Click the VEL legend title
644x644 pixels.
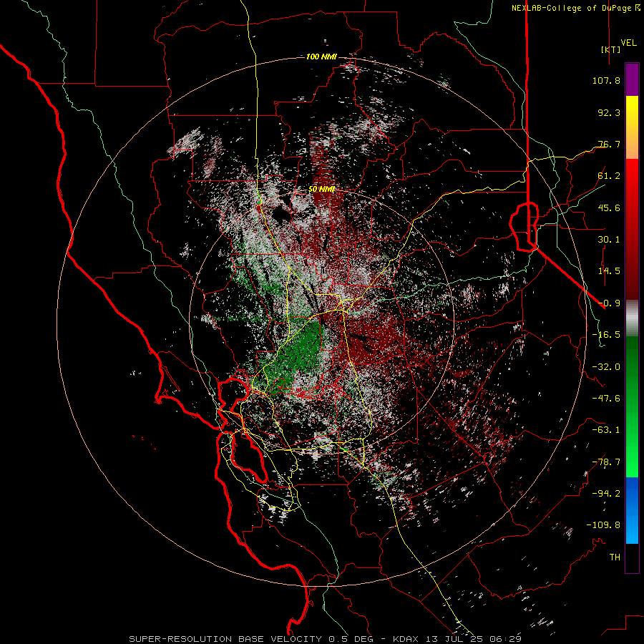[628, 43]
